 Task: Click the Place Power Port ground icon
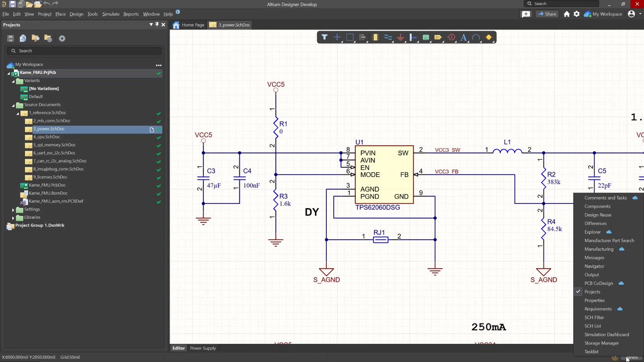pyautogui.click(x=400, y=38)
